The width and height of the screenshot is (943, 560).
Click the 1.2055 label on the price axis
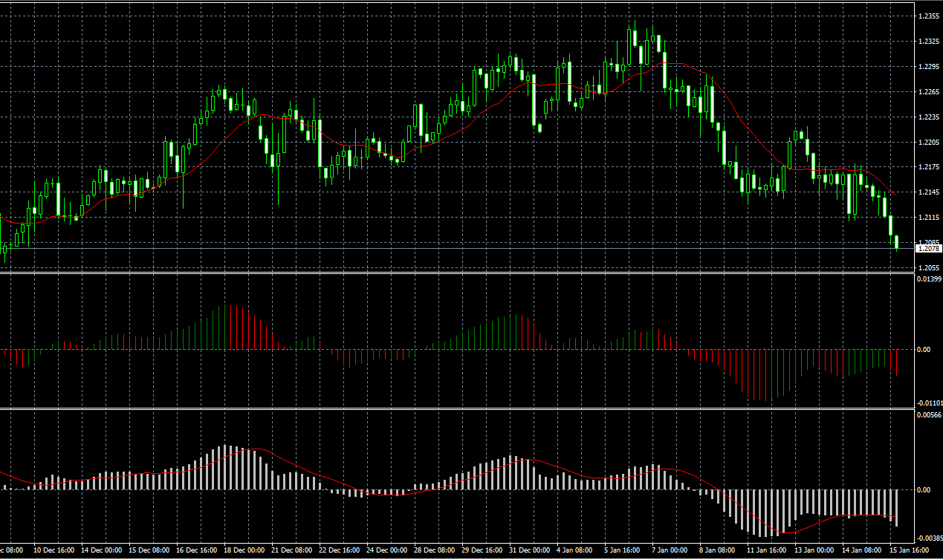click(928, 267)
